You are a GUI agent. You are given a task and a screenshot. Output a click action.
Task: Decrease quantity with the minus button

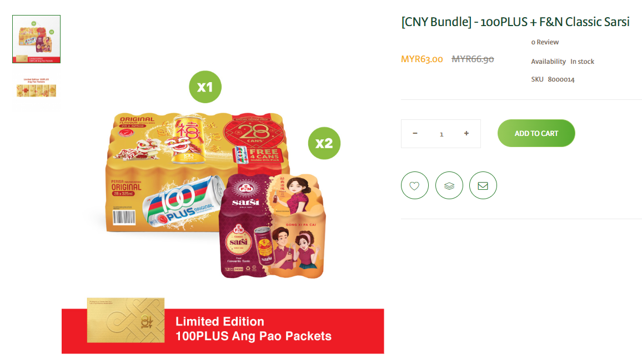[415, 133]
